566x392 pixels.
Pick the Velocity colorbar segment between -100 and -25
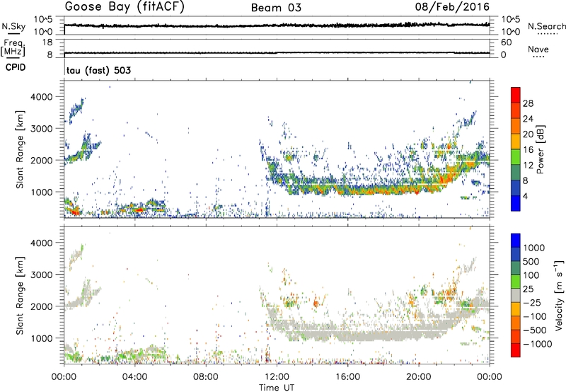tap(516, 309)
